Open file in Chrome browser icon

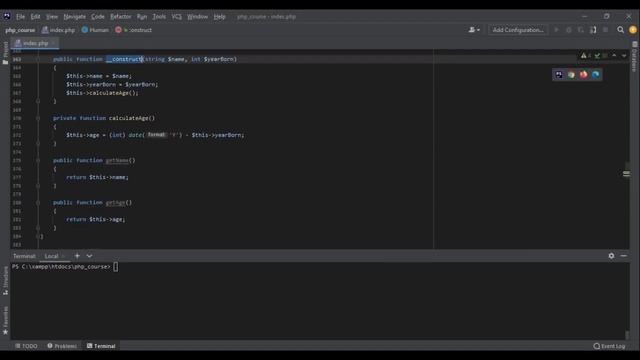[571, 75]
